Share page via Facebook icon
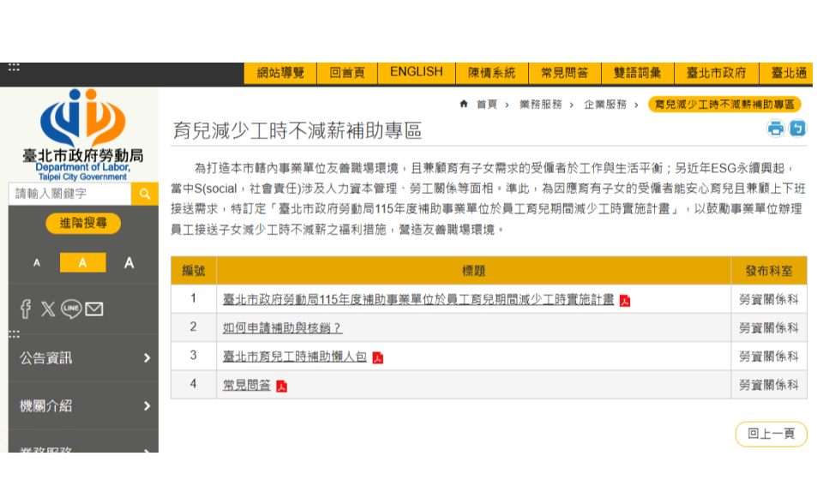Image resolution: width=817 pixels, height=504 pixels. [x=26, y=309]
